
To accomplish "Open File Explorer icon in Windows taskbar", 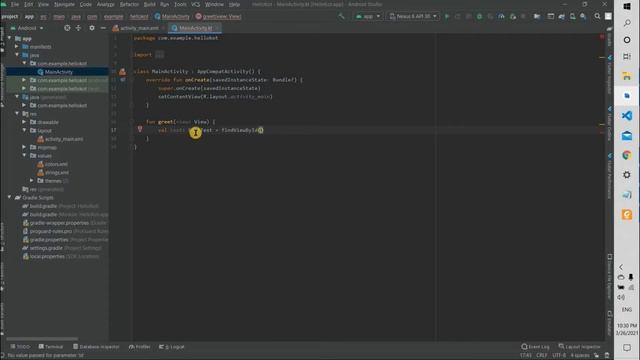I will click(x=627, y=76).
